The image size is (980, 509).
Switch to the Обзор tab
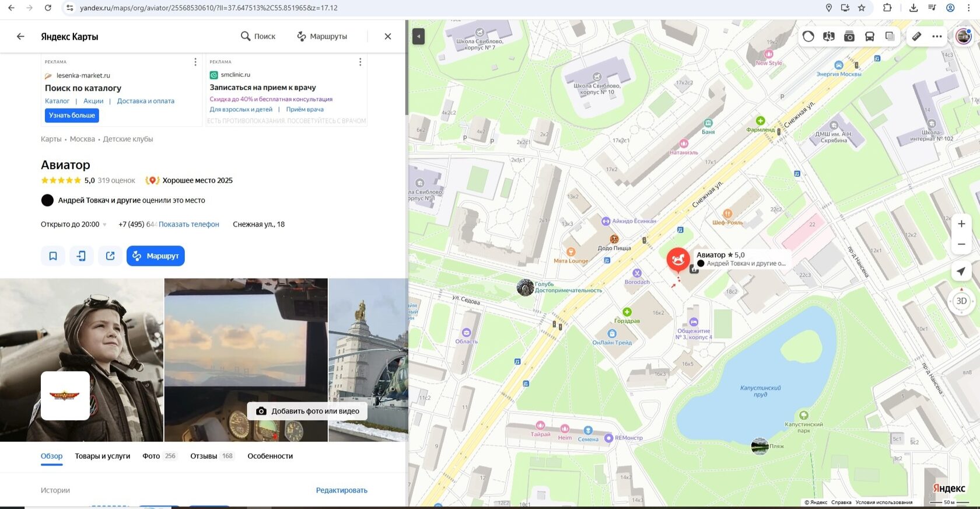[52, 456]
